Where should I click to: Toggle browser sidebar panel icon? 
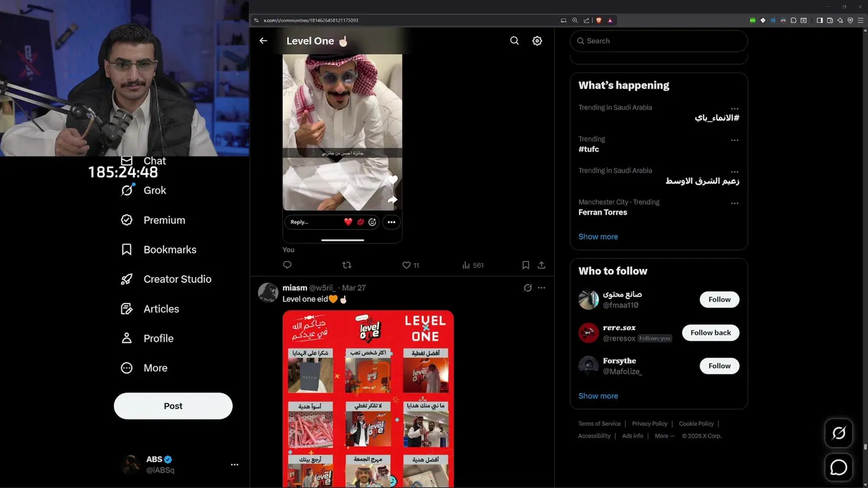coord(819,20)
